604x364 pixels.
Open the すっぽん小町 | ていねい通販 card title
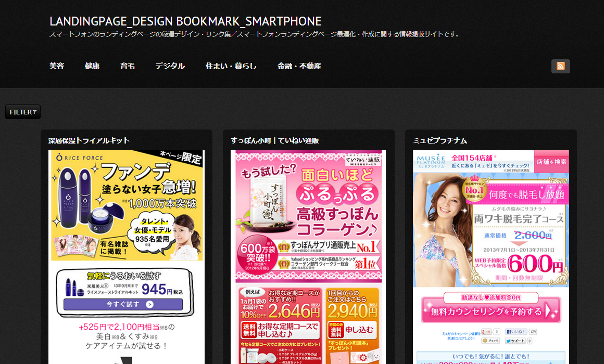[x=274, y=140]
